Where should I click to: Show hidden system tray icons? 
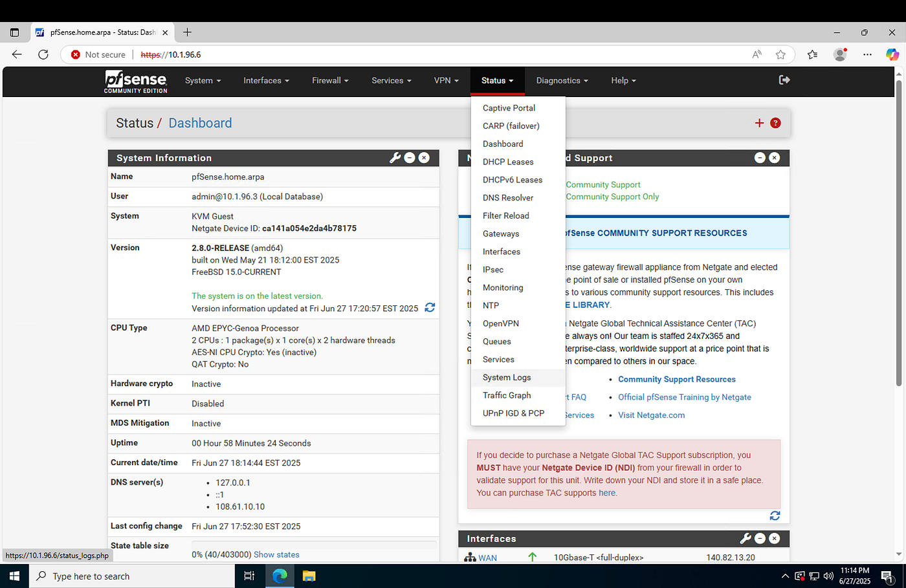point(785,576)
